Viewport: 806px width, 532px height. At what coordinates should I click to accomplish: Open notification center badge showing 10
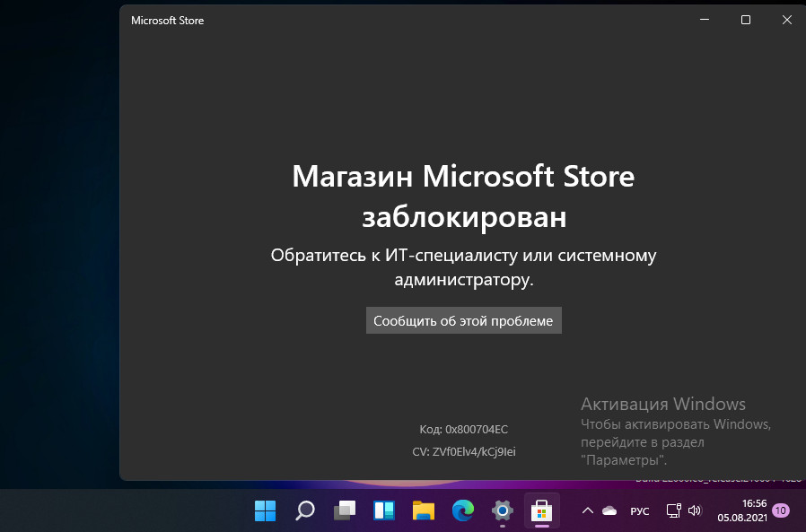781,510
